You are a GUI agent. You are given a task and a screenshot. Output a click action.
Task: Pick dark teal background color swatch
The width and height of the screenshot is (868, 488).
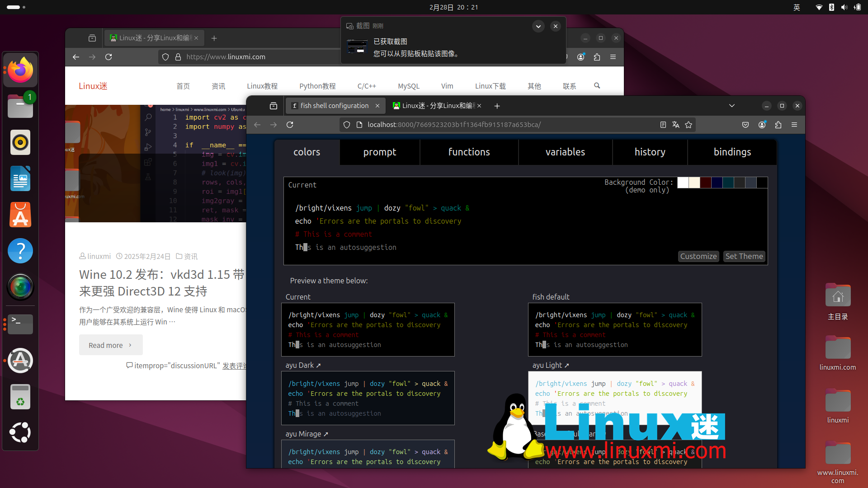[728, 183]
